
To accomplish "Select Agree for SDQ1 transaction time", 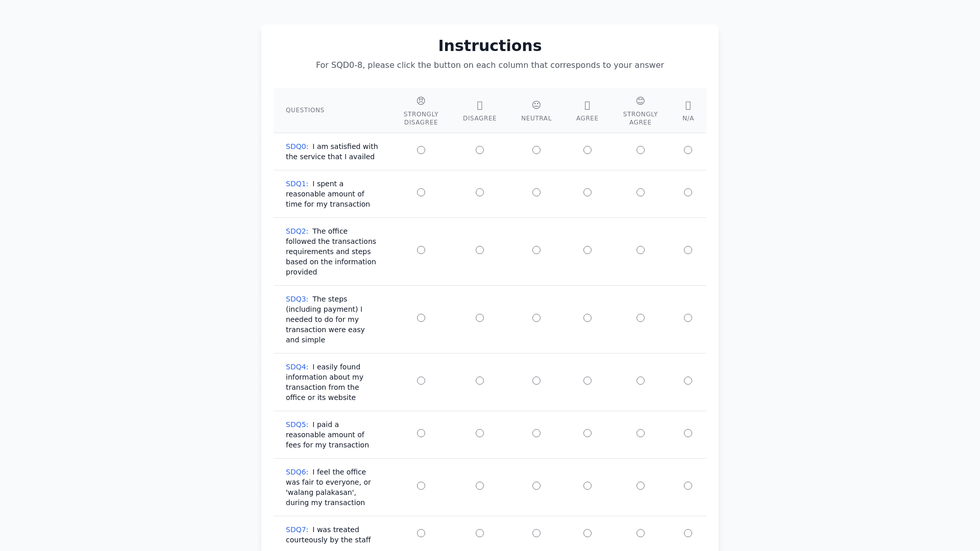I will (x=587, y=192).
